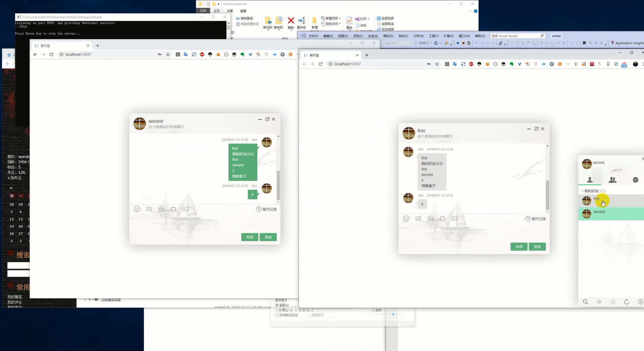Viewport: 644px width, 351px height.
Task: Open 聊天记录 history in first chat window
Action: click(535, 219)
